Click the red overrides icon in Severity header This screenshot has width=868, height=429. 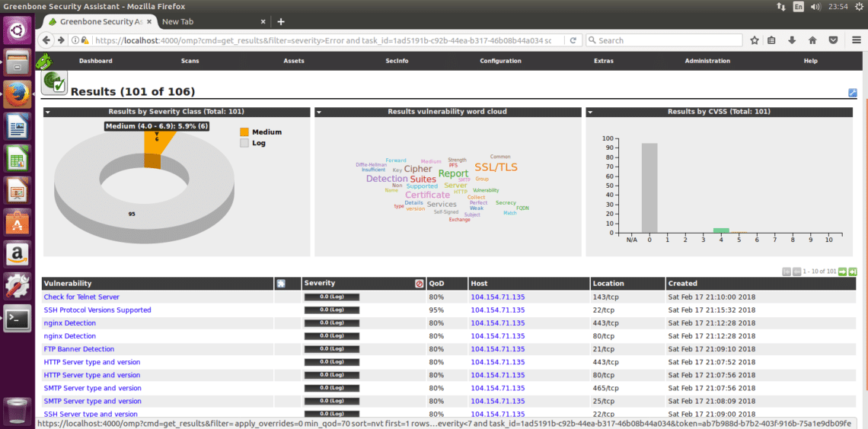419,284
